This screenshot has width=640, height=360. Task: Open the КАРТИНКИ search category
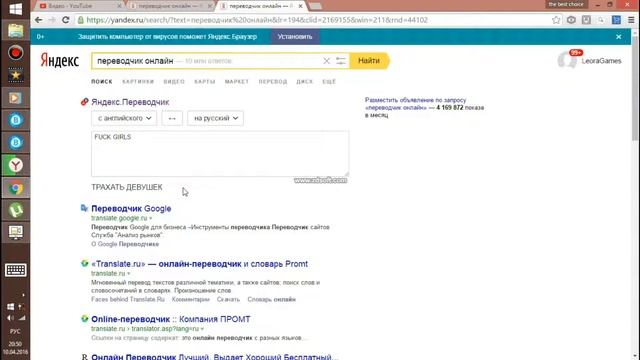pyautogui.click(x=138, y=82)
